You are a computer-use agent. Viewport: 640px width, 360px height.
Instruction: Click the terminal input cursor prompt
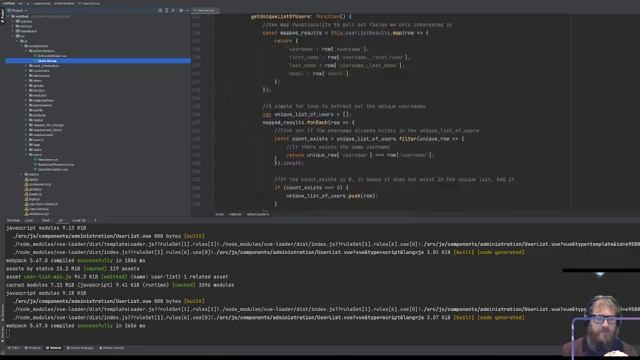(x=8, y=333)
